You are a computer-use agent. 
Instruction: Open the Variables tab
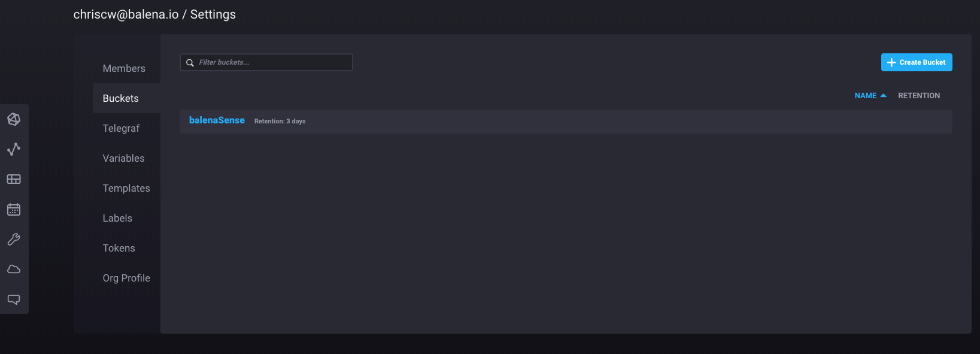(x=123, y=158)
